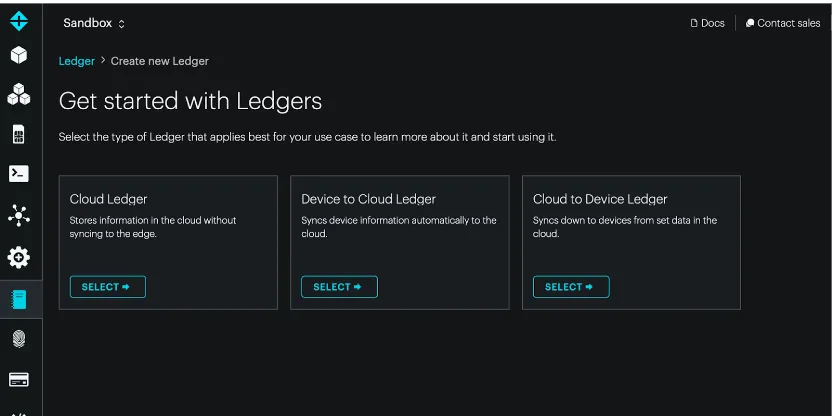832x416 pixels.
Task: Open the Sandbox workspace switcher dropdown
Action: [94, 23]
